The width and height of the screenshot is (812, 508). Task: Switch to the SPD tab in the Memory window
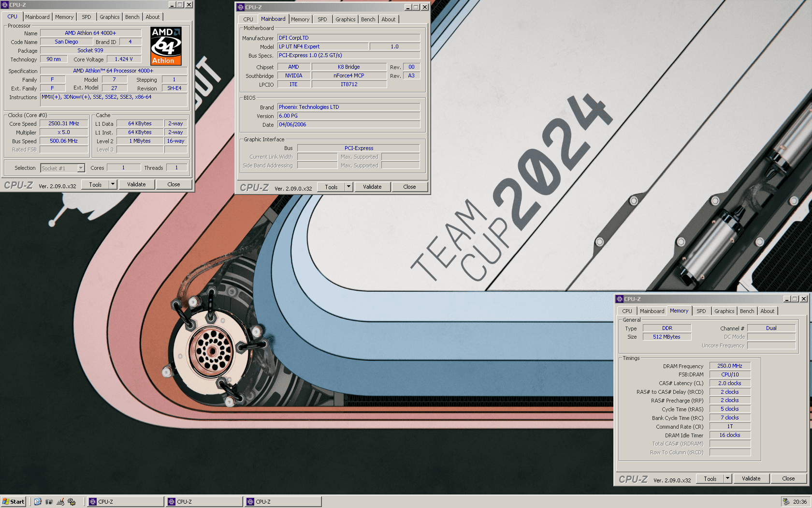701,311
